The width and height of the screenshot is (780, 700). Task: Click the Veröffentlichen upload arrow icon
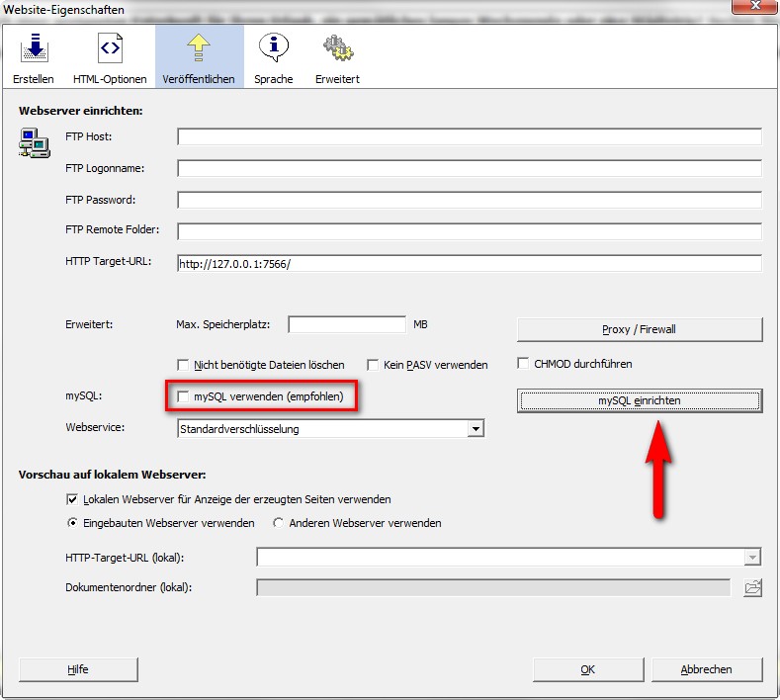click(199, 47)
